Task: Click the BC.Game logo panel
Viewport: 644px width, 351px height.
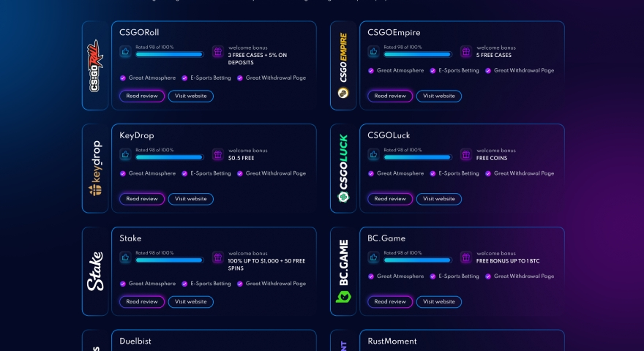Action: click(343, 271)
